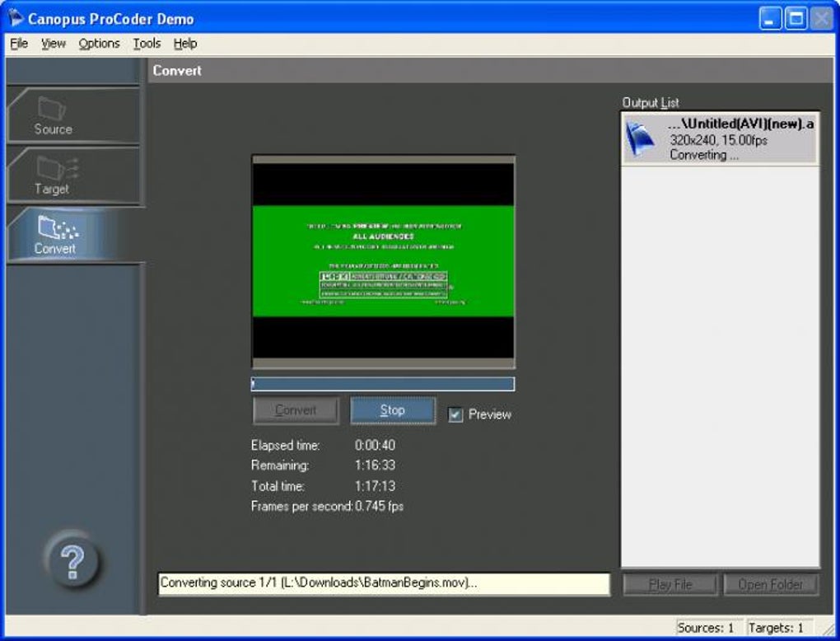The image size is (840, 641).
Task: Click the Sources: 1 status bar entry
Action: 706,628
